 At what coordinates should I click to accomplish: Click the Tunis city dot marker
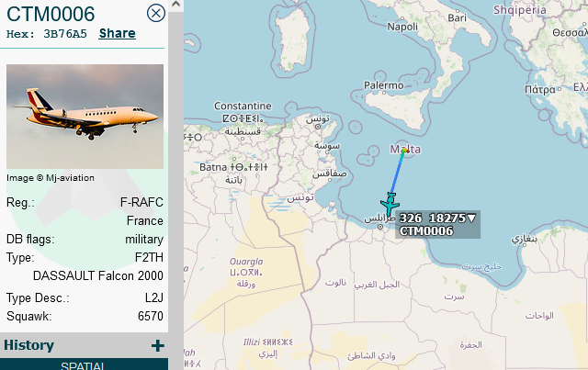pyautogui.click(x=318, y=127)
